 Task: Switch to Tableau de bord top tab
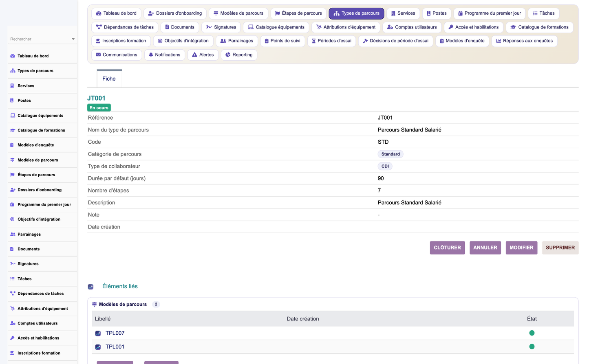[x=116, y=13]
